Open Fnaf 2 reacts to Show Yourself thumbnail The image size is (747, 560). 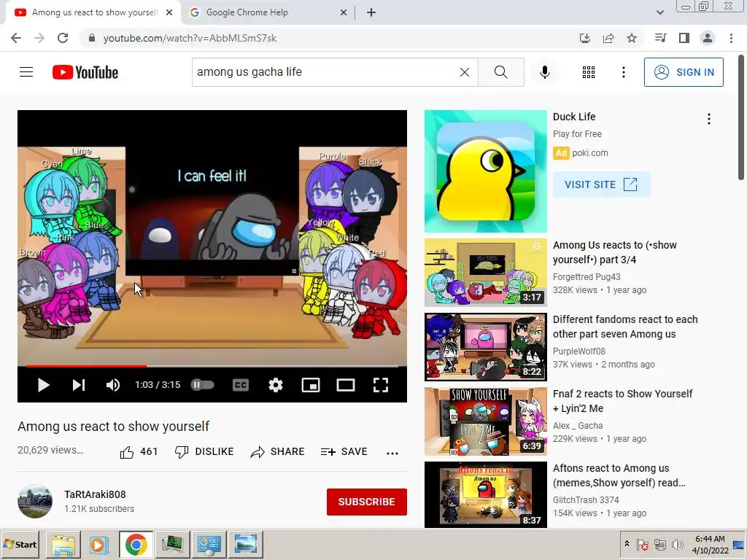(485, 421)
